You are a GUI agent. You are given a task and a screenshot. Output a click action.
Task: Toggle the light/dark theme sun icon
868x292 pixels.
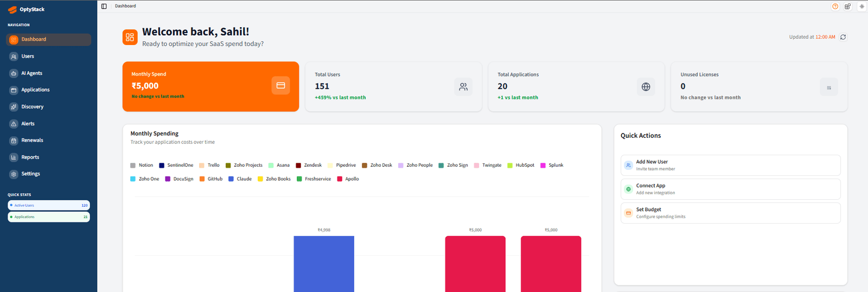(x=861, y=7)
